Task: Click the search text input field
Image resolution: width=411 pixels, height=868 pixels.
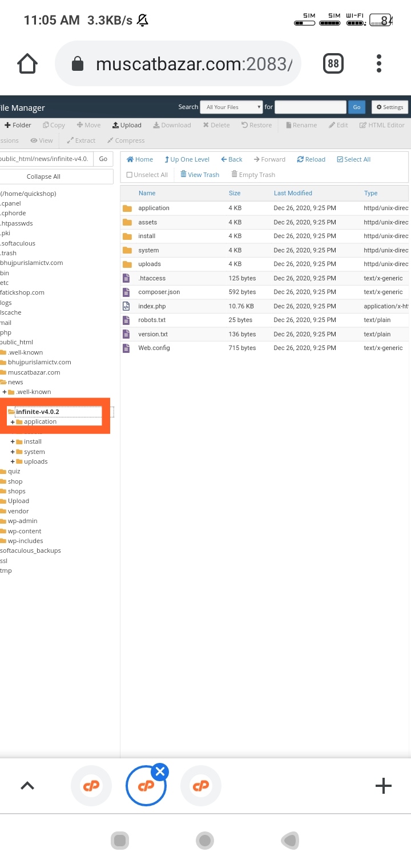Action: (x=310, y=107)
